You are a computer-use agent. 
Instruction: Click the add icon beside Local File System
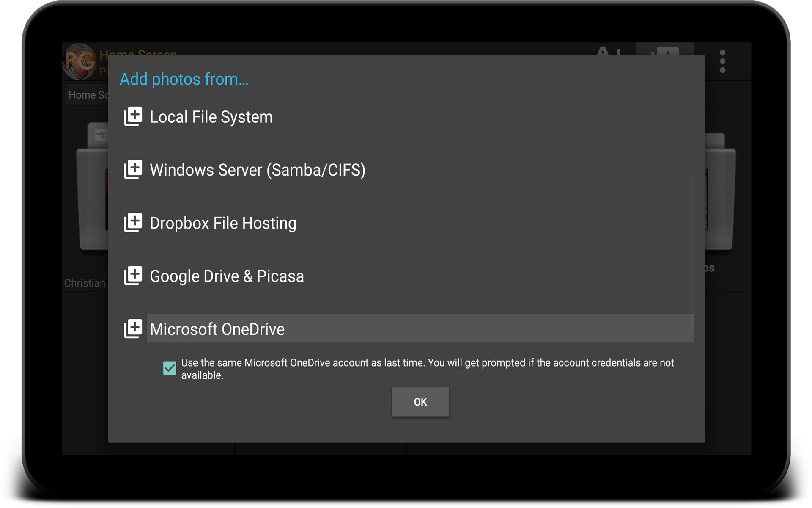pyautogui.click(x=133, y=116)
